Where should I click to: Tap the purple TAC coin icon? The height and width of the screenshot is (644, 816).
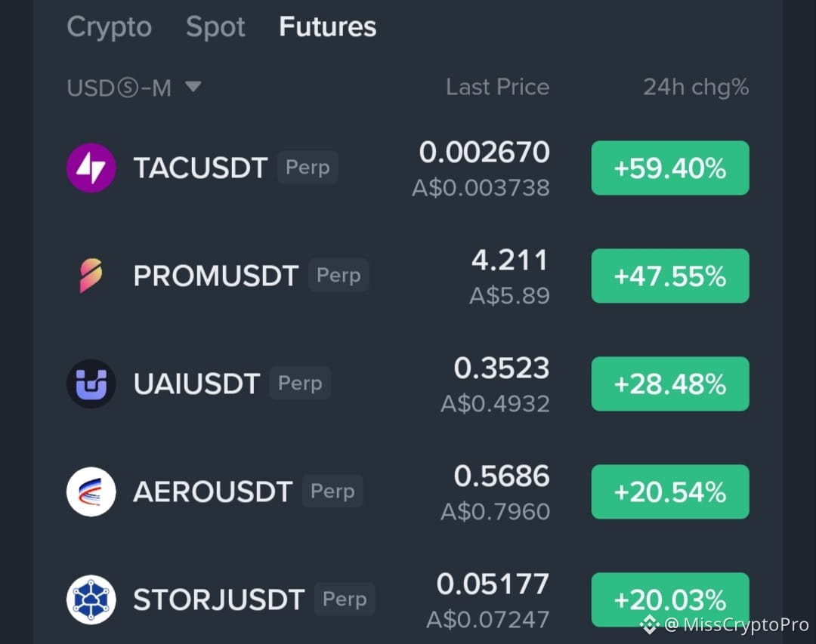coord(91,168)
